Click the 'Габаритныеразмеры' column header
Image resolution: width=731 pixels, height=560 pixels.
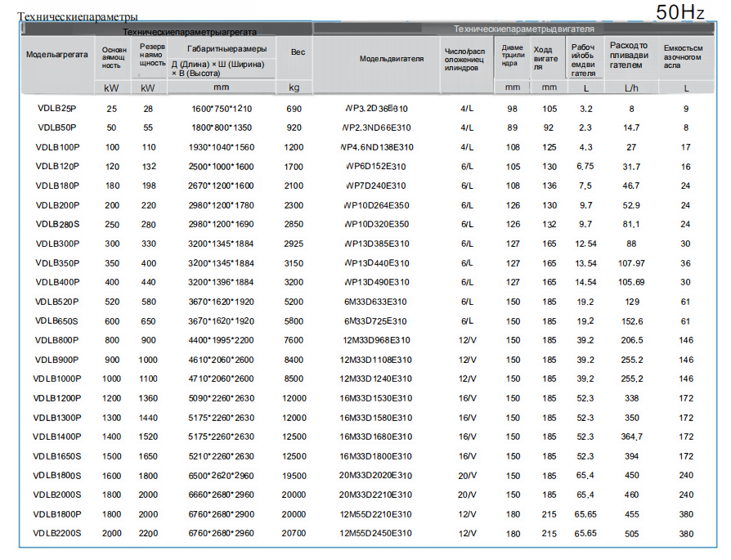[x=227, y=49]
